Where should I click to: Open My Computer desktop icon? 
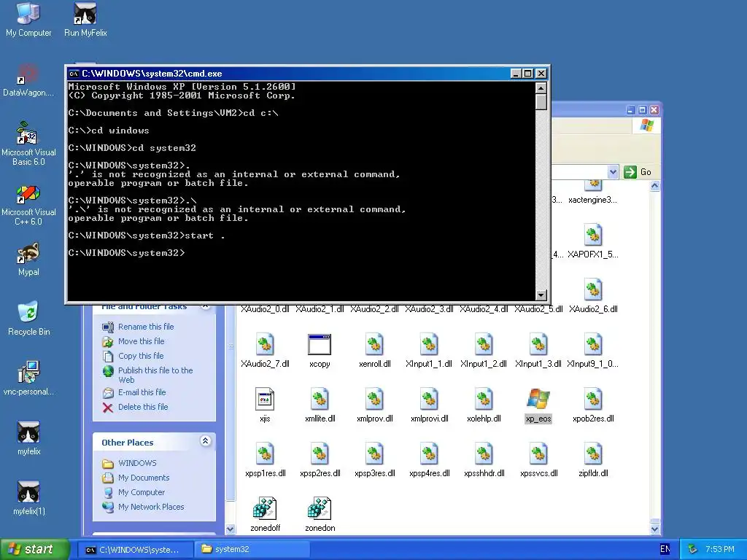[28, 20]
